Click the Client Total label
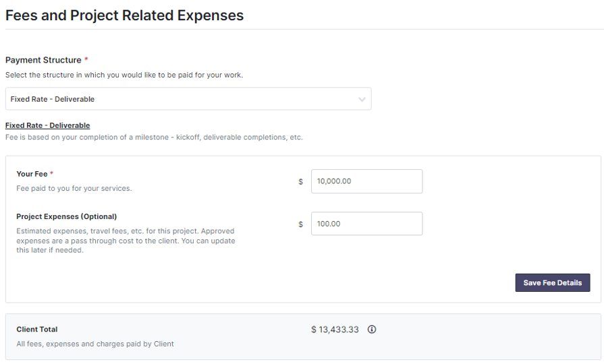 [x=37, y=330]
